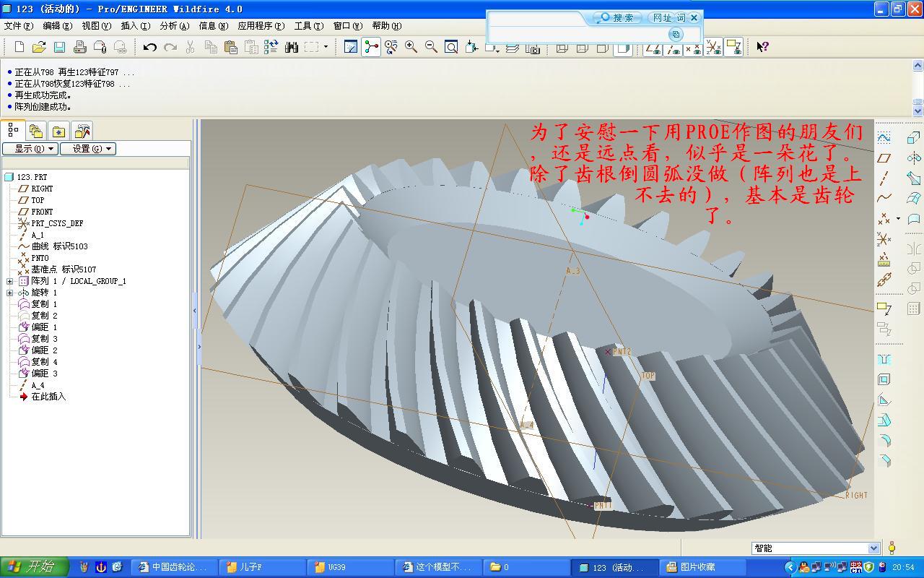924x578 pixels.
Task: Expand the 阵列 1 / LOCAL_GROUP_1 node
Action: point(9,281)
